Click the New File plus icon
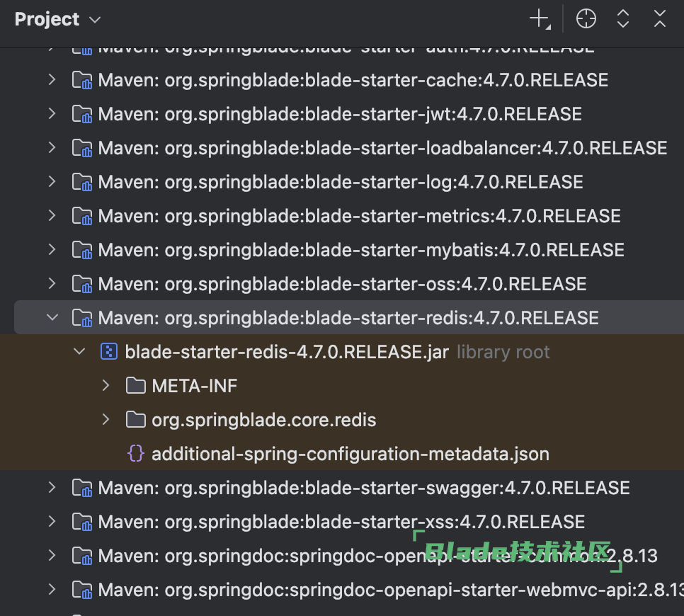 pyautogui.click(x=540, y=20)
